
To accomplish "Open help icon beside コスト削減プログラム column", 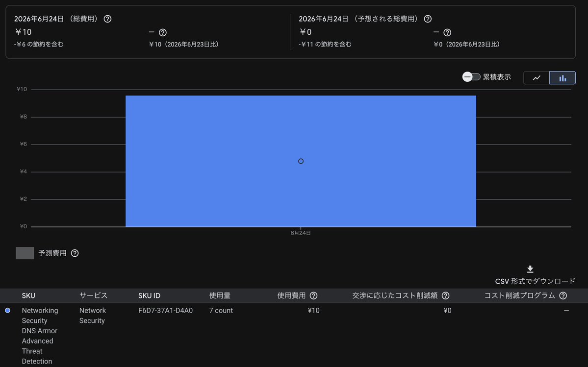I will tap(563, 295).
